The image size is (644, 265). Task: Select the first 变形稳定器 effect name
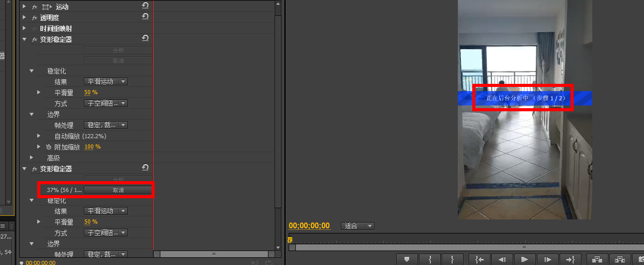[x=56, y=39]
